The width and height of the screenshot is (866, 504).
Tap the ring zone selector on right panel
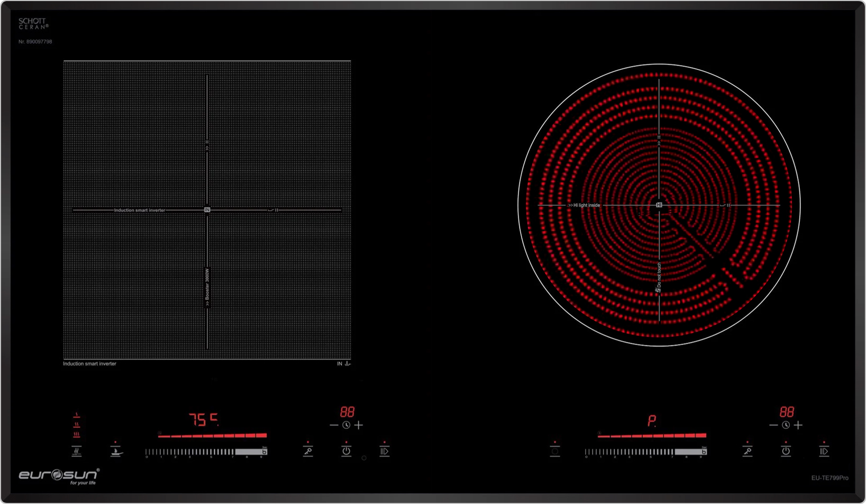point(554,452)
